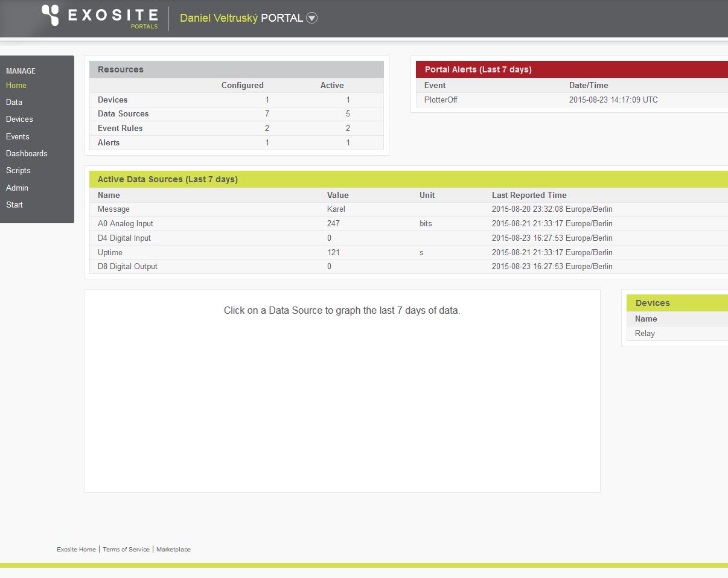The height and width of the screenshot is (578, 728).
Task: Select the Relay device in Devices panel
Action: pos(645,334)
